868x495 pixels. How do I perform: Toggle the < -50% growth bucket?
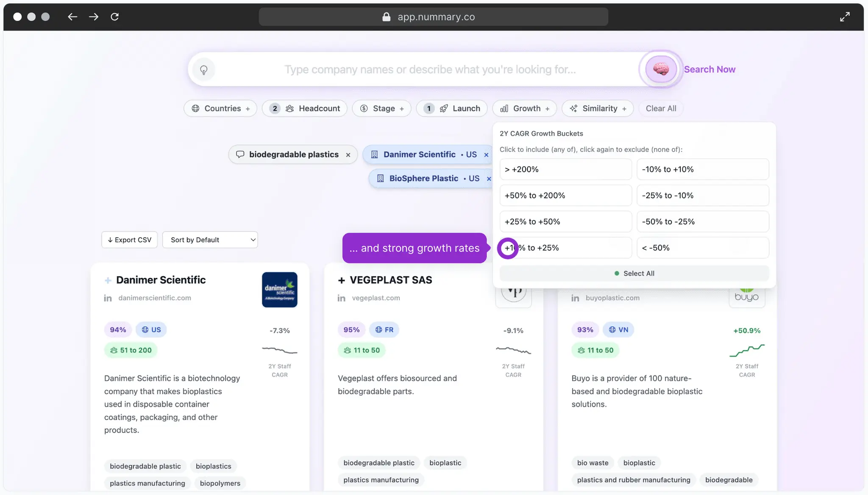click(x=703, y=248)
